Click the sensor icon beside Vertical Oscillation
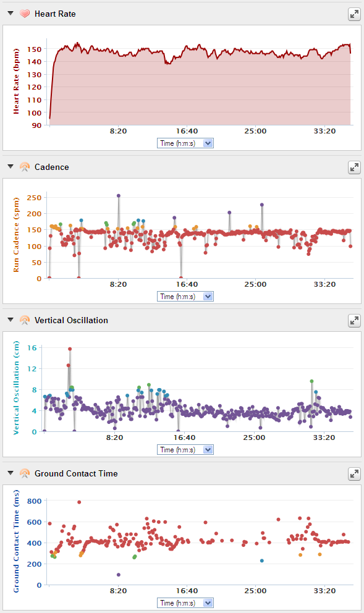This screenshot has width=364, height=613. pyautogui.click(x=25, y=320)
